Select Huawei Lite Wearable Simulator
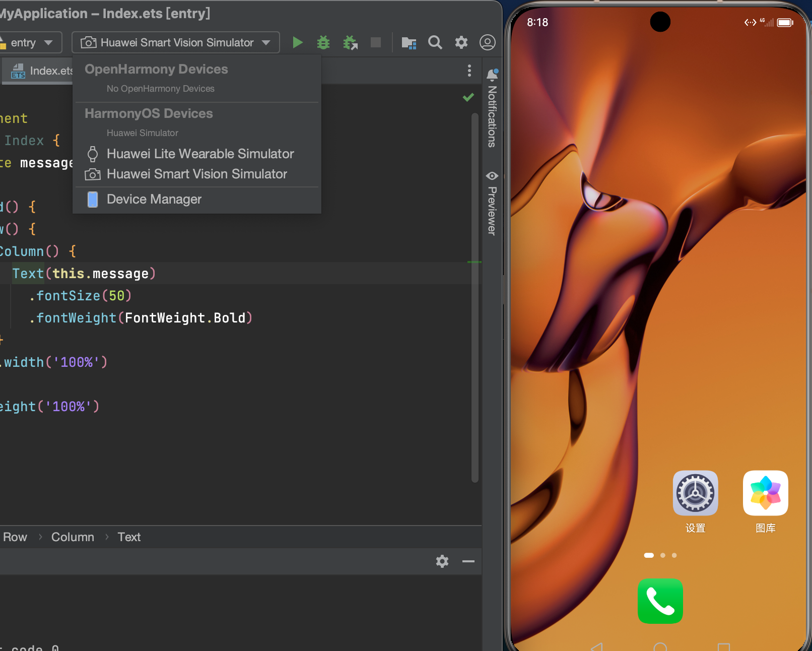The height and width of the screenshot is (651, 812). click(197, 154)
